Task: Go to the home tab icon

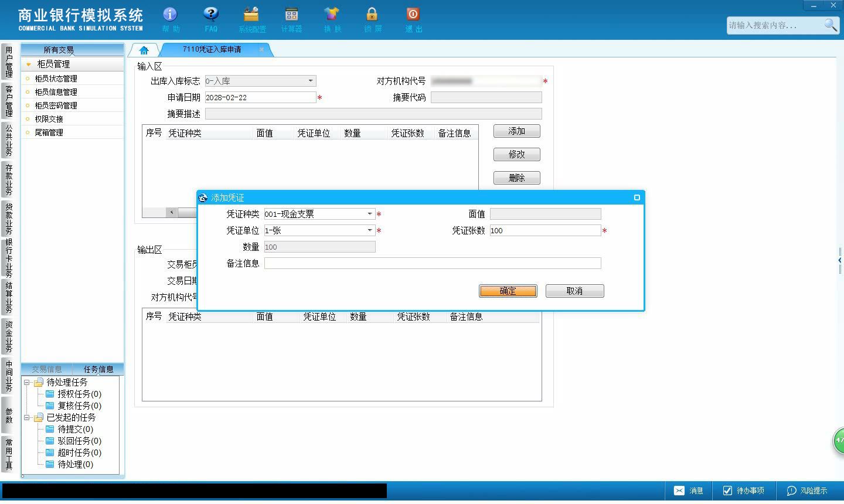Action: 144,50
